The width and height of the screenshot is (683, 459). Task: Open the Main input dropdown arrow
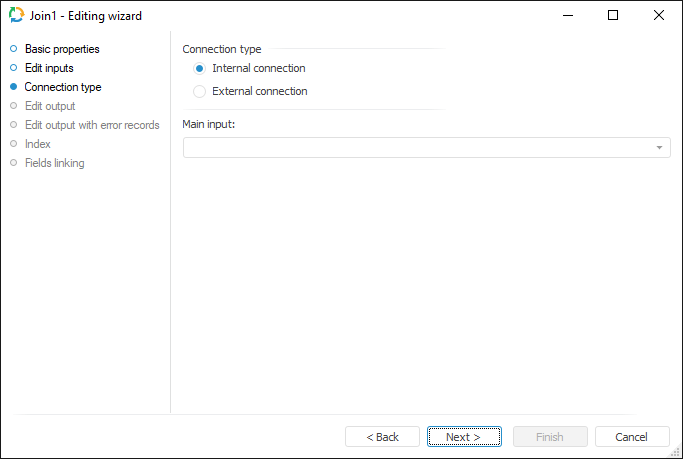click(x=660, y=148)
